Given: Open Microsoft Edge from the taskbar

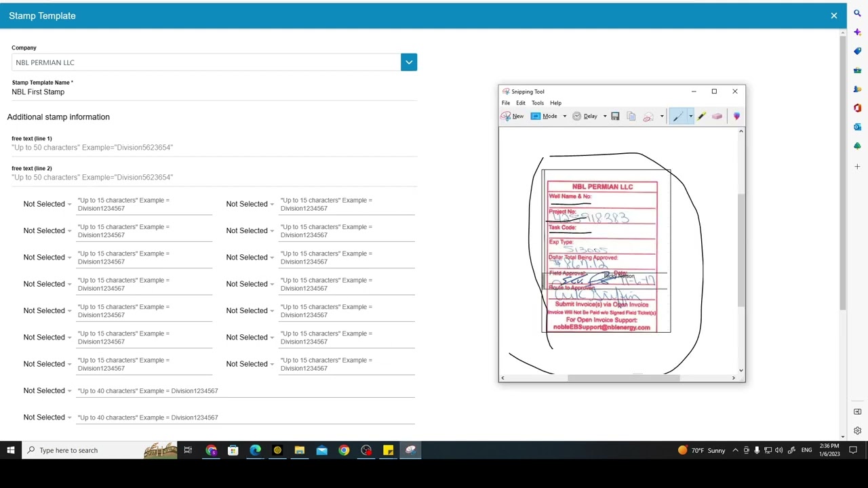Looking at the screenshot, I should [255, 450].
